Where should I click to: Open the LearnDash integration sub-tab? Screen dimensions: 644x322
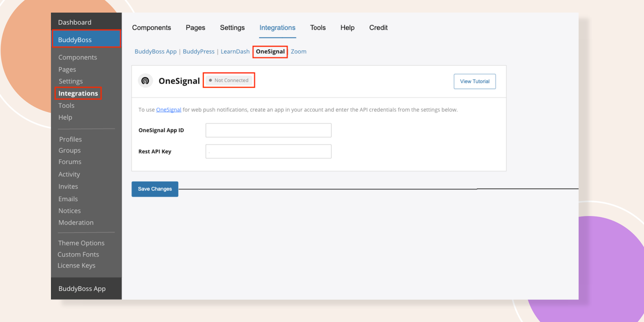(235, 52)
